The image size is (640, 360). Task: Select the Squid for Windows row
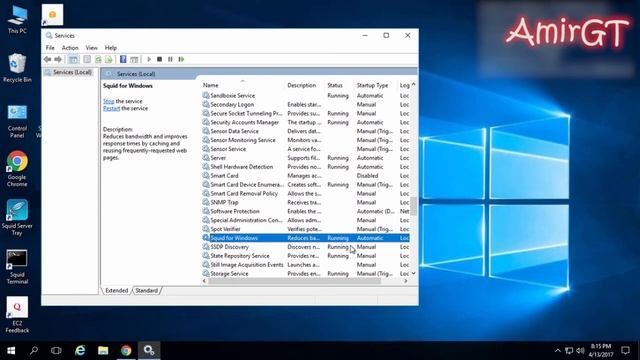pyautogui.click(x=305, y=238)
